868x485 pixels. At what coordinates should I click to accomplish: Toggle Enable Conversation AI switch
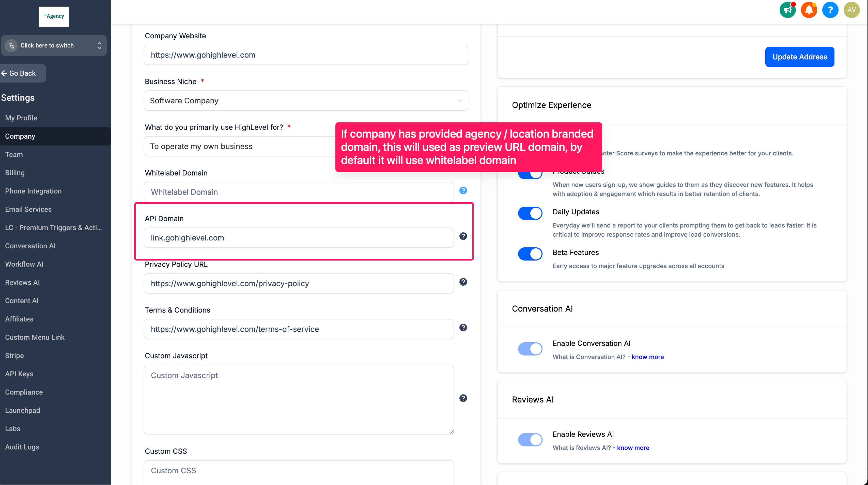point(530,349)
